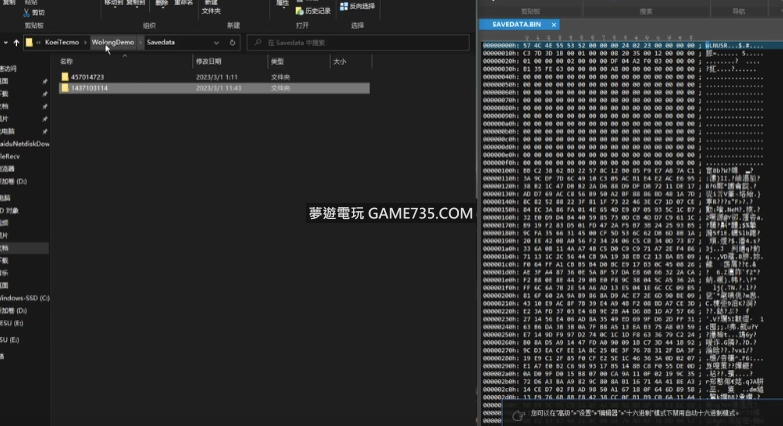Click the refresh icon beside address bar

(x=233, y=43)
